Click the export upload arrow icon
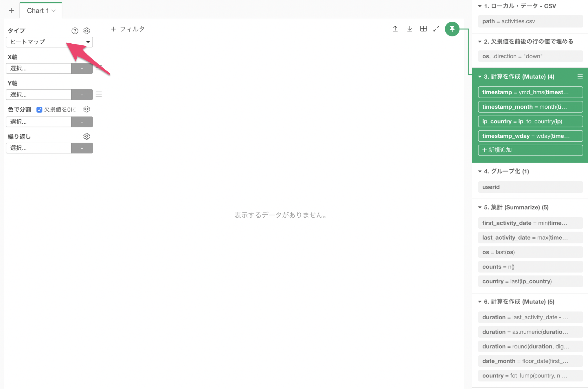Image resolution: width=588 pixels, height=389 pixels. click(395, 29)
